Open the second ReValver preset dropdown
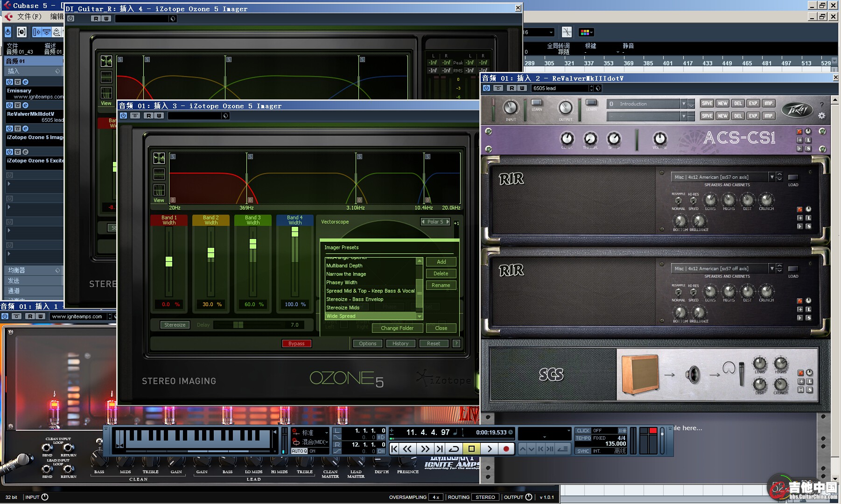Image resolution: width=841 pixels, height=504 pixels. tap(684, 116)
